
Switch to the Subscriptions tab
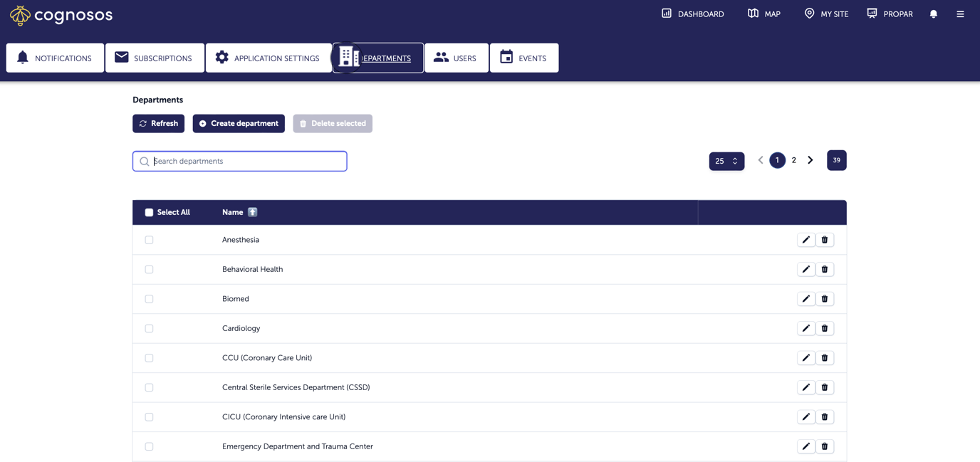coord(155,58)
